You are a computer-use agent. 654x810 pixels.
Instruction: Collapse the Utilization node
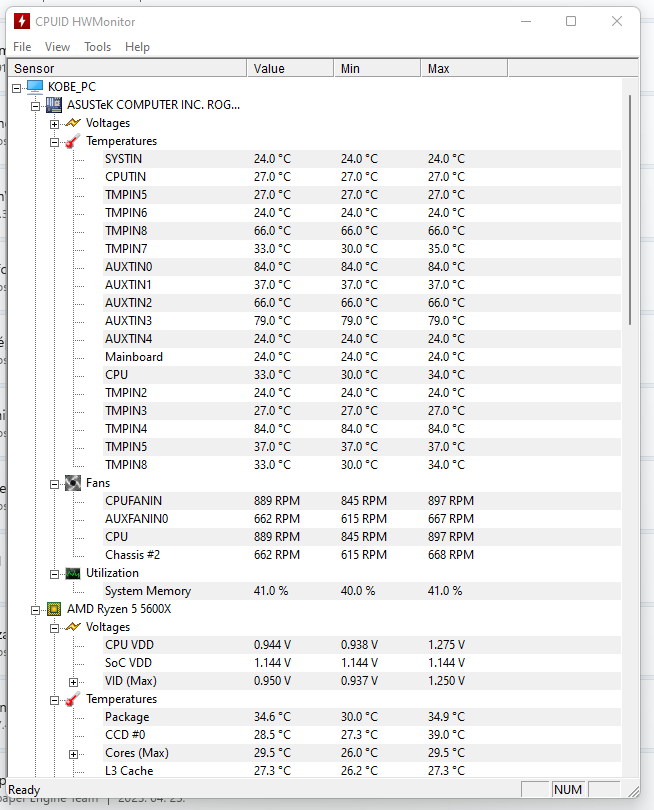click(x=54, y=574)
